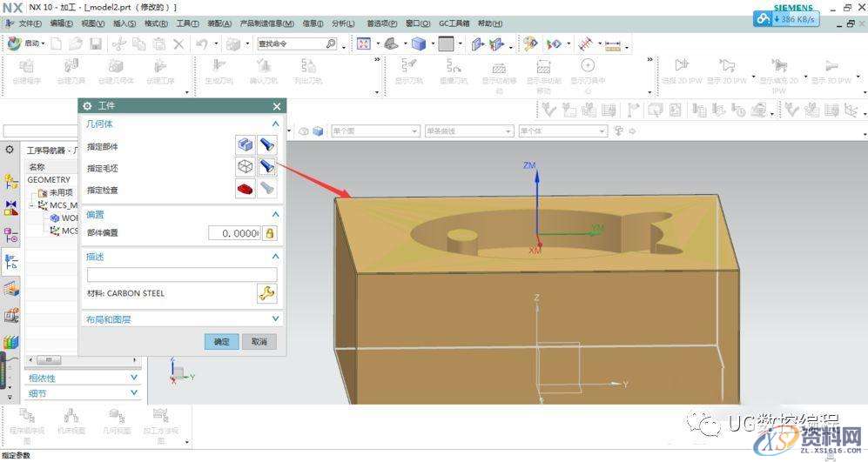Open material editor wrench icon

267,293
